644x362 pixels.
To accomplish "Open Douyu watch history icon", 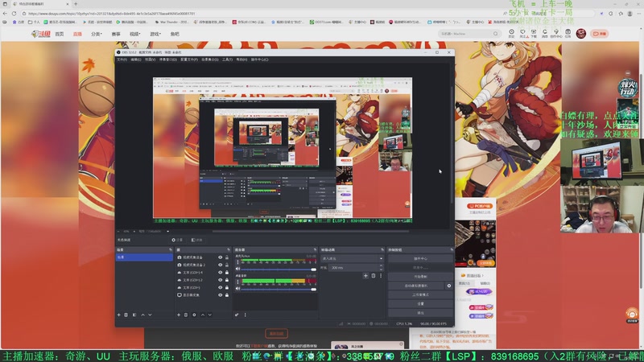I will (511, 33).
